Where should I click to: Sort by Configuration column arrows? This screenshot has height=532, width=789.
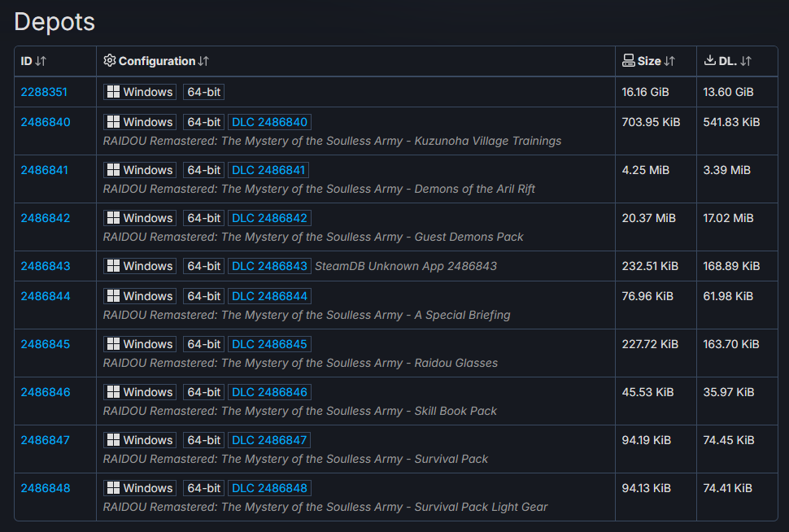click(203, 61)
